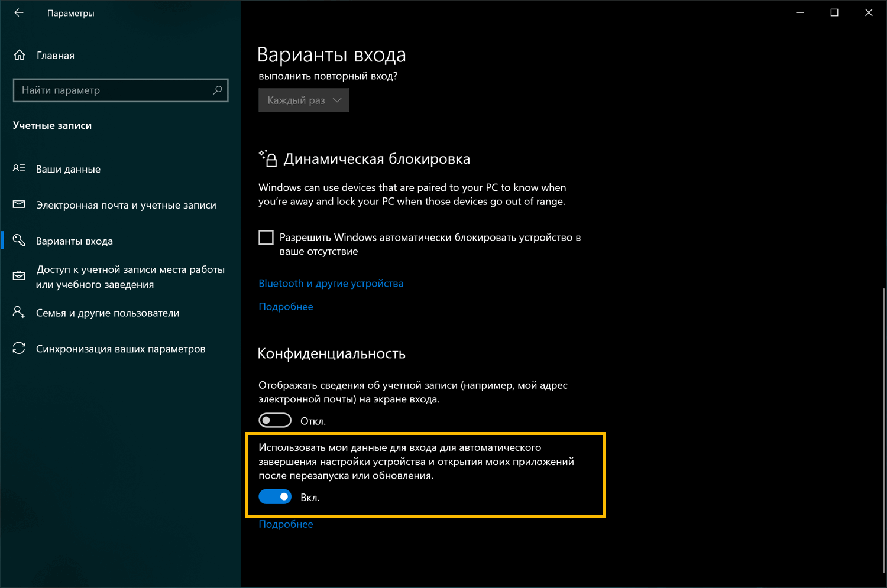The image size is (887, 588).
Task: Click the Варианты входа page title
Action: pyautogui.click(x=332, y=55)
